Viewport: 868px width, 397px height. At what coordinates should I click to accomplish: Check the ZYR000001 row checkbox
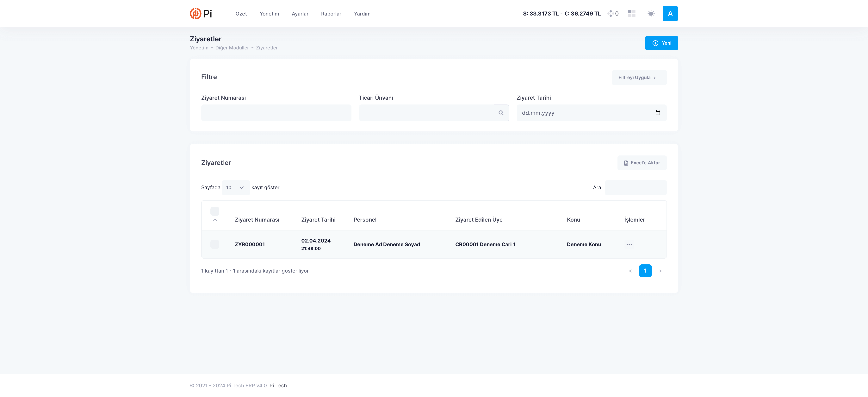215,244
